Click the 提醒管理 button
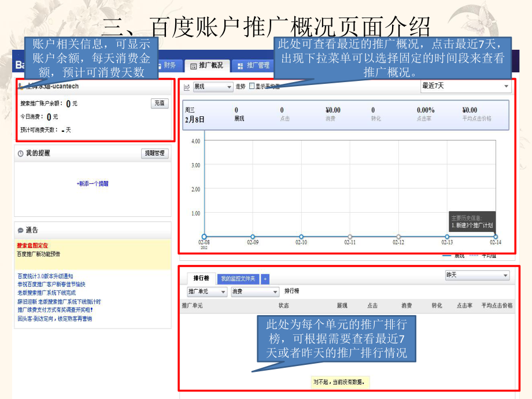The image size is (532, 399). (x=155, y=153)
